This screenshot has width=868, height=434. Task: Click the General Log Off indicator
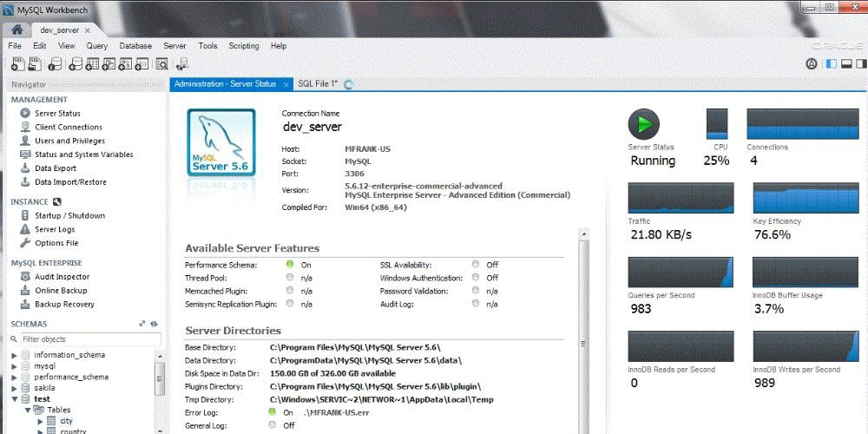272,425
